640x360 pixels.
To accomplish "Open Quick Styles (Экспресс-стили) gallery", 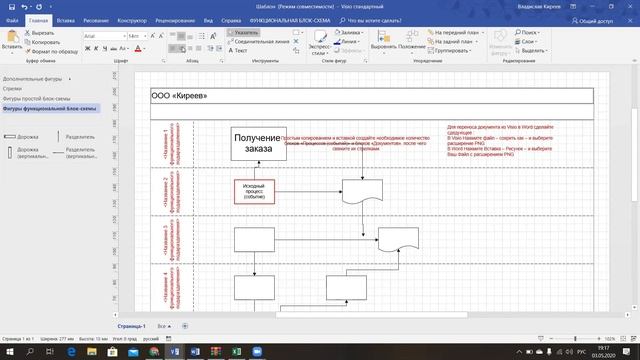I will pyautogui.click(x=320, y=43).
